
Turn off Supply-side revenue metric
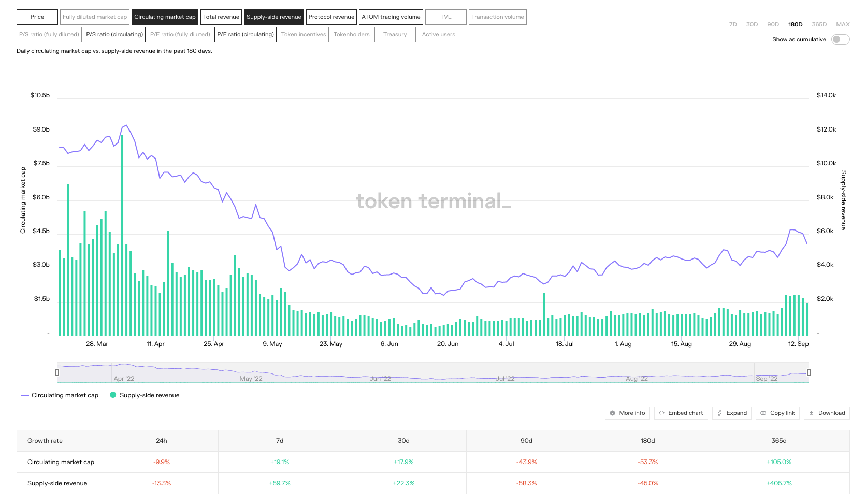(x=273, y=17)
